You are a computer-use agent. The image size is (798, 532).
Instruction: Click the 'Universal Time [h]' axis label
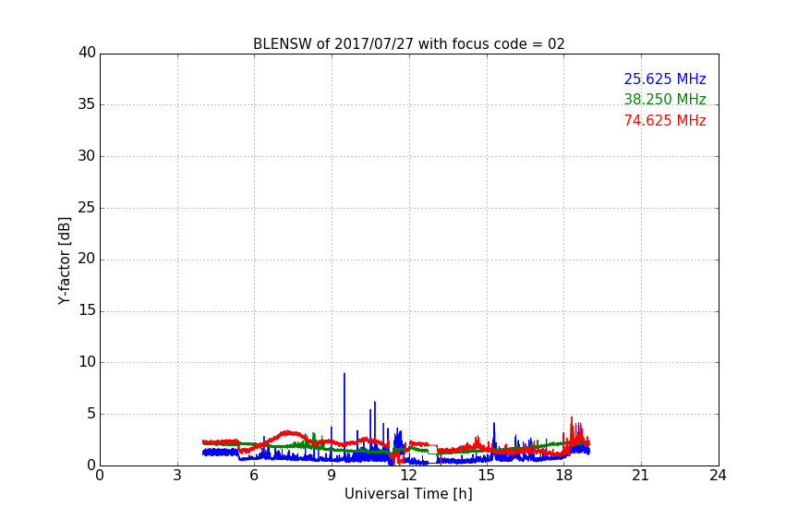[x=408, y=494]
